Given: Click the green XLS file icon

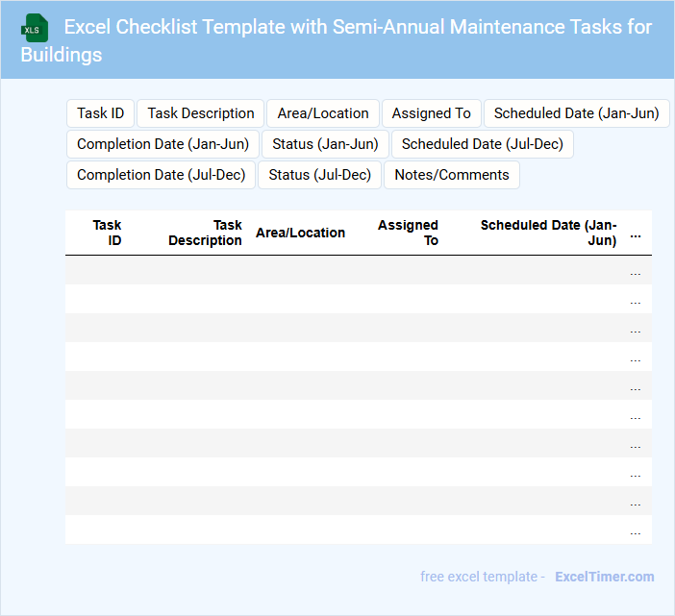Looking at the screenshot, I should (x=35, y=28).
